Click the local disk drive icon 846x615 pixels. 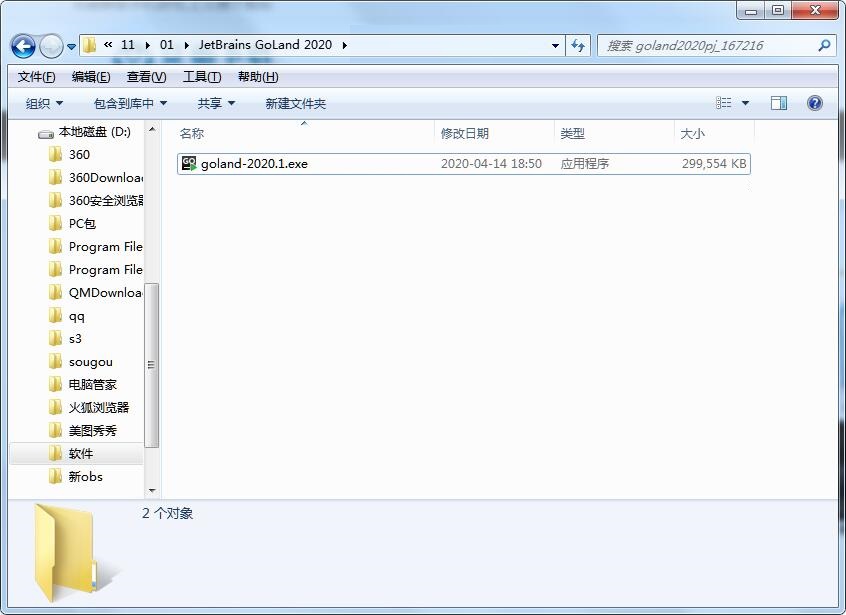click(46, 133)
